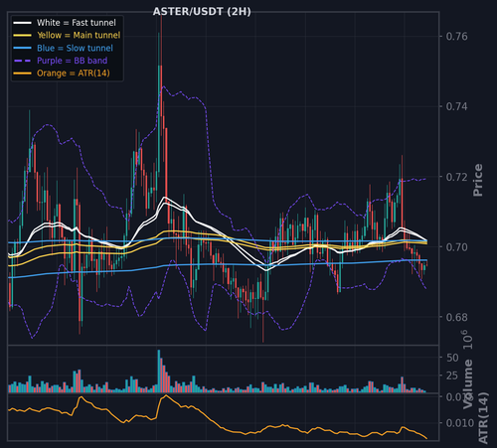Click the 0.72 price axis label
Viewport: 497px width, 448px height.
457,177
